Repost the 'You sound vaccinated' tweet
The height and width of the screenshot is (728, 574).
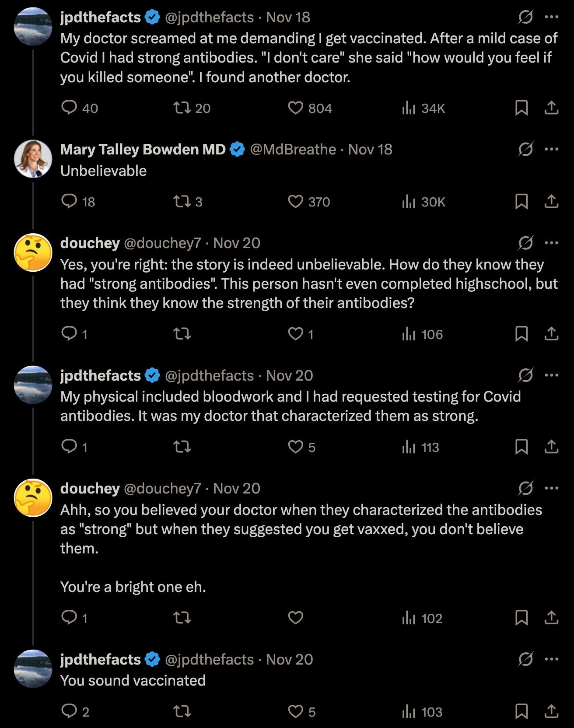tap(182, 711)
